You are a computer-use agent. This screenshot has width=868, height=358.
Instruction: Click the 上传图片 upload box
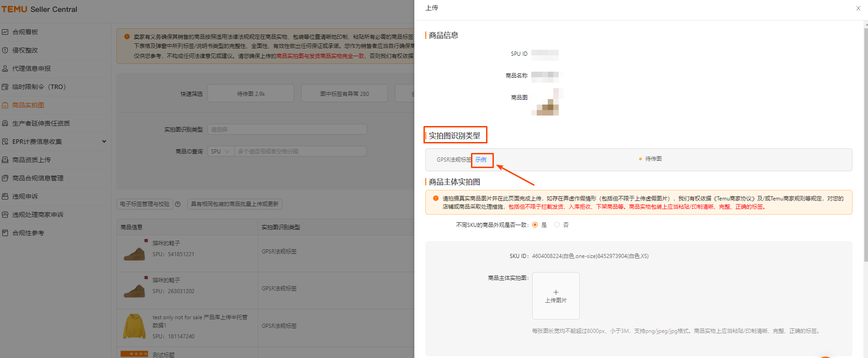pos(556,296)
